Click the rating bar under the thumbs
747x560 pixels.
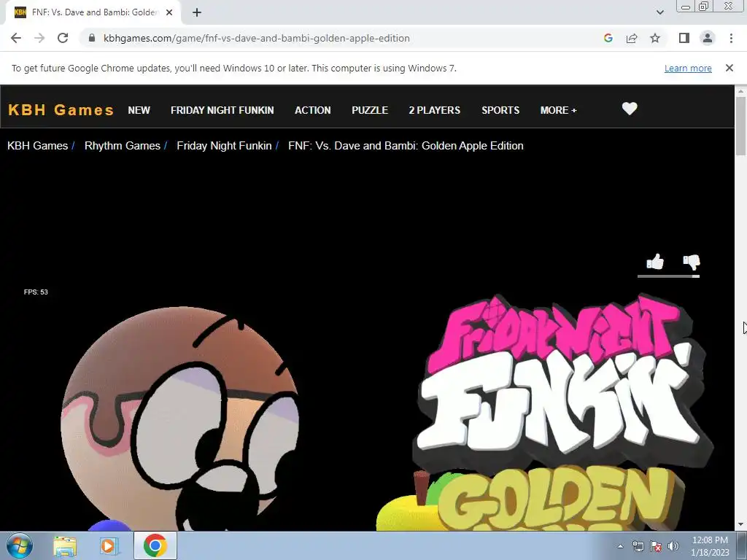point(668,276)
